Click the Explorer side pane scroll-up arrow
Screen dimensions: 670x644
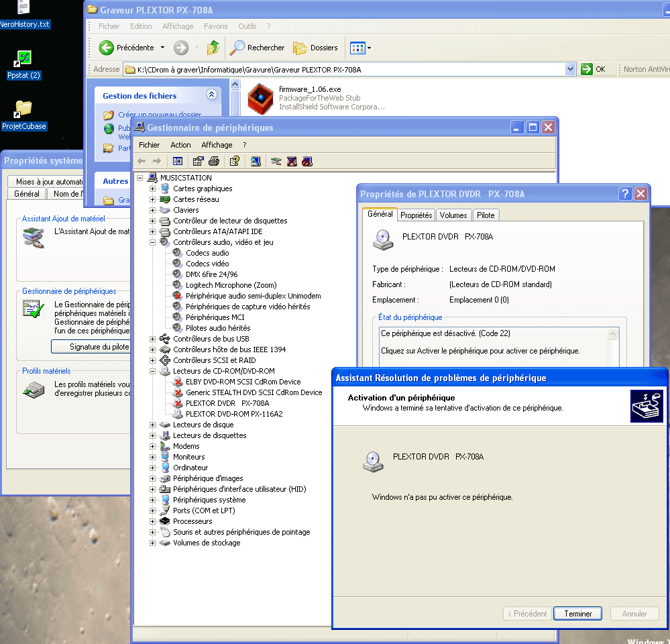235,84
